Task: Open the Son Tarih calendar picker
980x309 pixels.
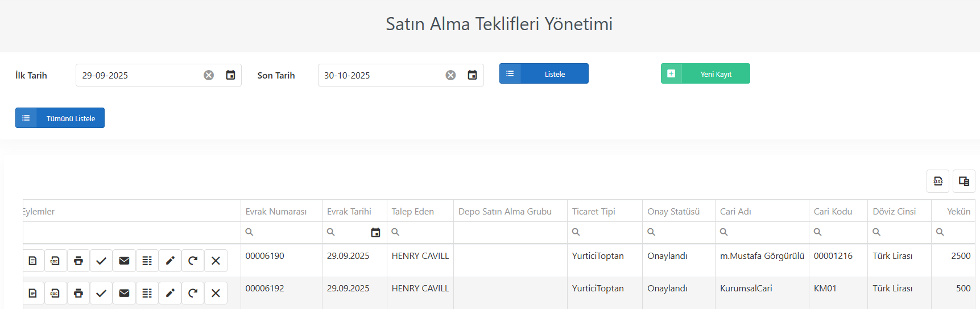Action: (x=472, y=75)
